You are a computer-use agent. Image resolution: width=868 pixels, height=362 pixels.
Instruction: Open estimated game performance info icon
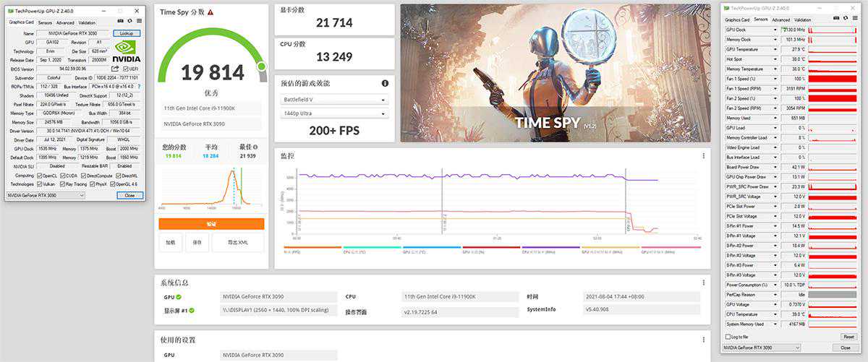click(x=385, y=83)
